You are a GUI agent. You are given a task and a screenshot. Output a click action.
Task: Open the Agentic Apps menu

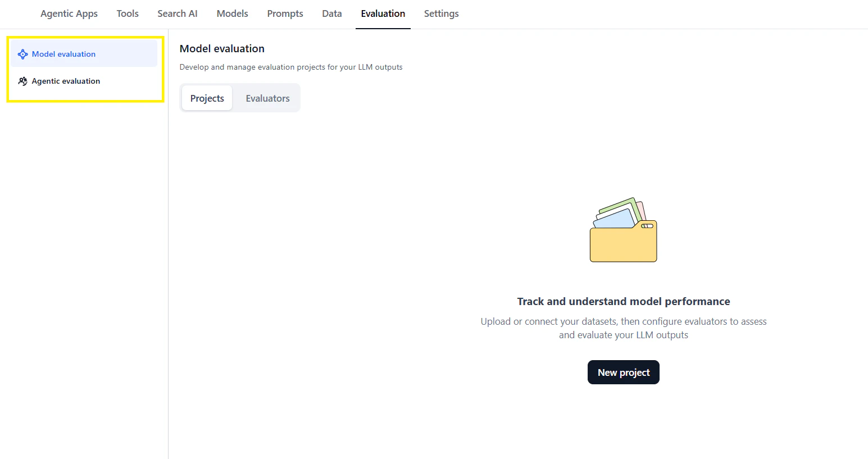(x=69, y=13)
